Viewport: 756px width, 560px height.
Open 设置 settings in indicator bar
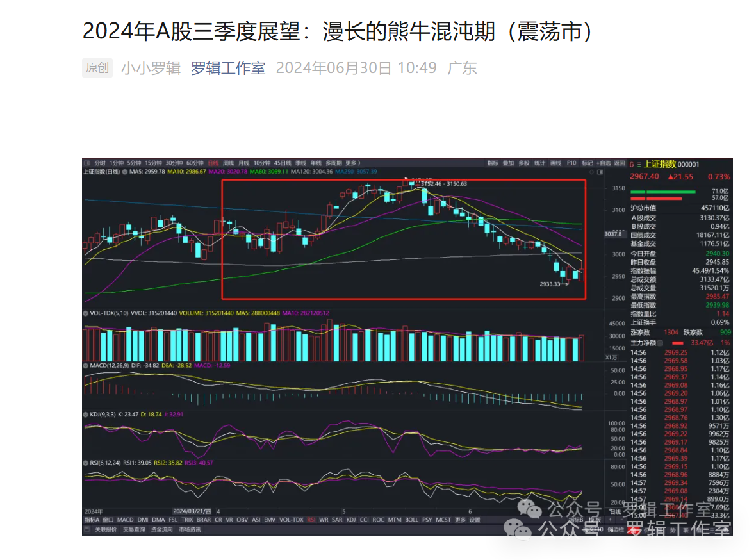click(475, 520)
